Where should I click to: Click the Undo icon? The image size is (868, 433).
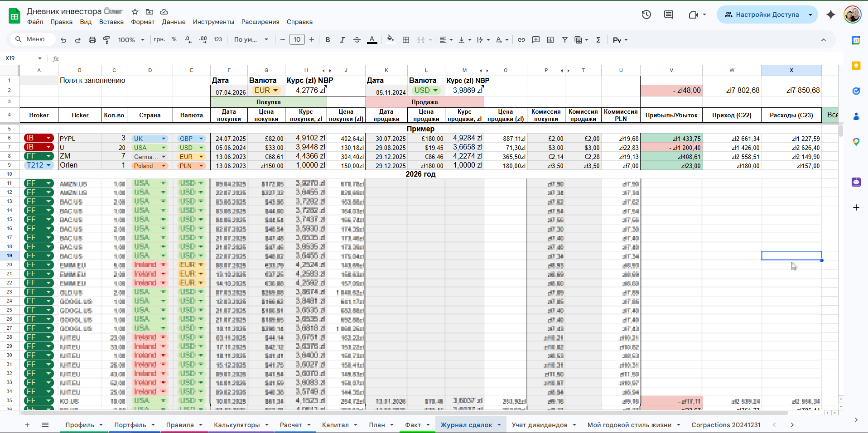63,40
